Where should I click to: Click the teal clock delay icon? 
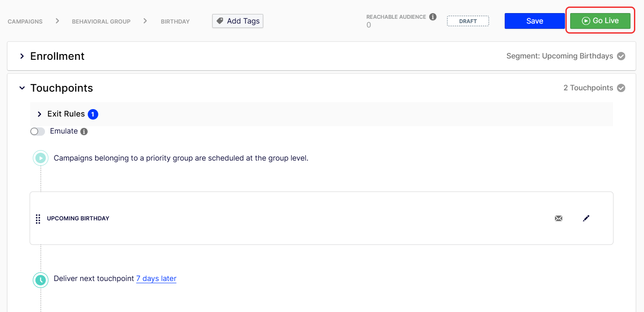pyautogui.click(x=41, y=280)
